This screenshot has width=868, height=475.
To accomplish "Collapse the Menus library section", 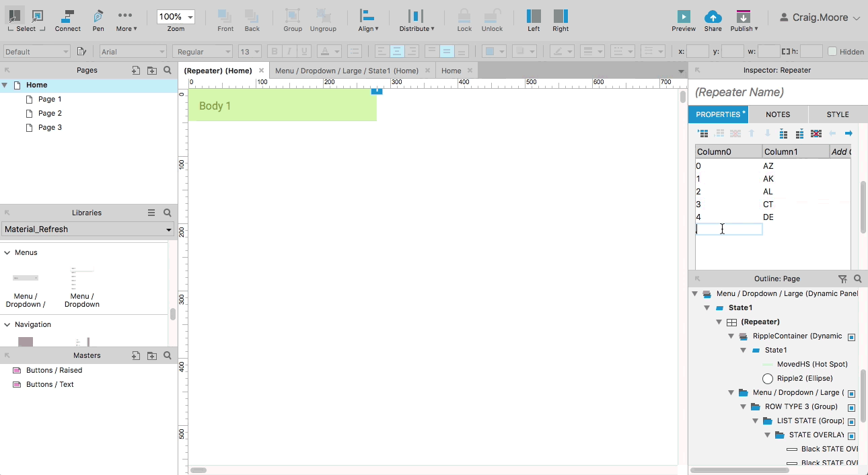I will pos(7,252).
